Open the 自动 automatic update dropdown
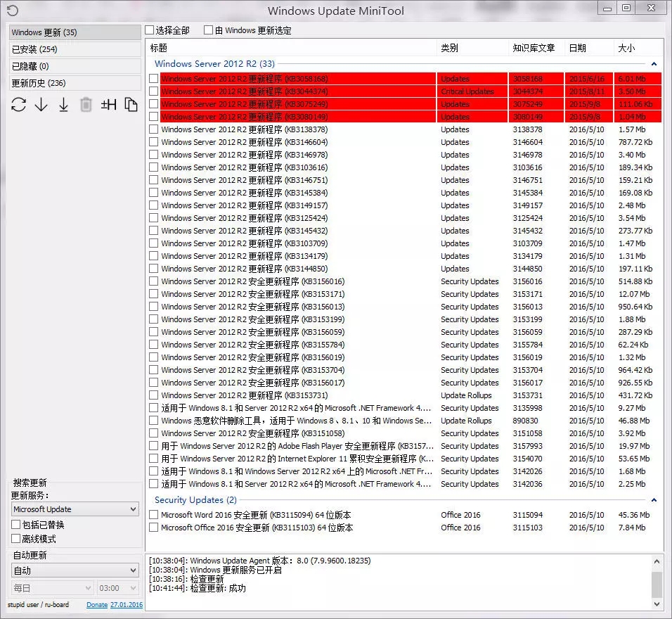672x619 pixels. click(x=75, y=570)
